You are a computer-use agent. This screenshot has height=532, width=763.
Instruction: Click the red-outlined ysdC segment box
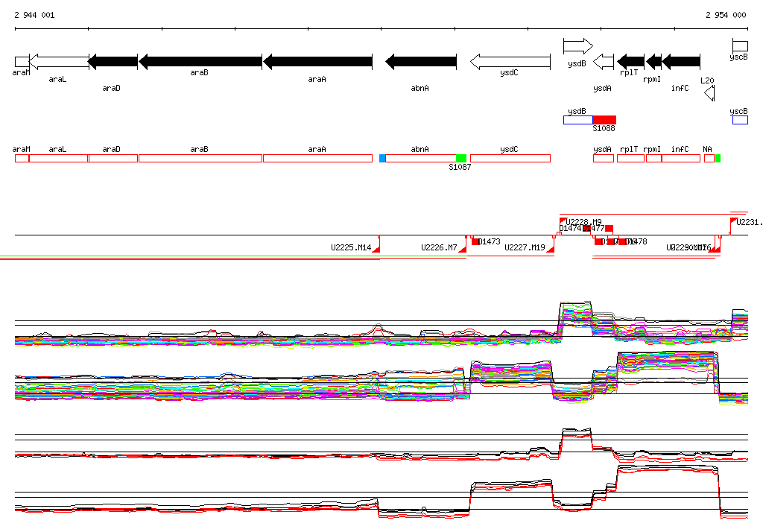click(510, 158)
